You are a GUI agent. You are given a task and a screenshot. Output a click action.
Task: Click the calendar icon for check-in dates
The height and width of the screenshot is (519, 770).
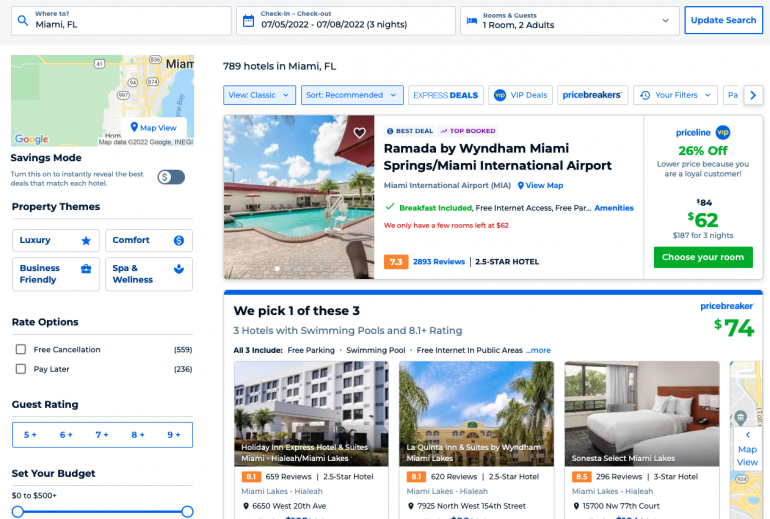click(x=248, y=21)
